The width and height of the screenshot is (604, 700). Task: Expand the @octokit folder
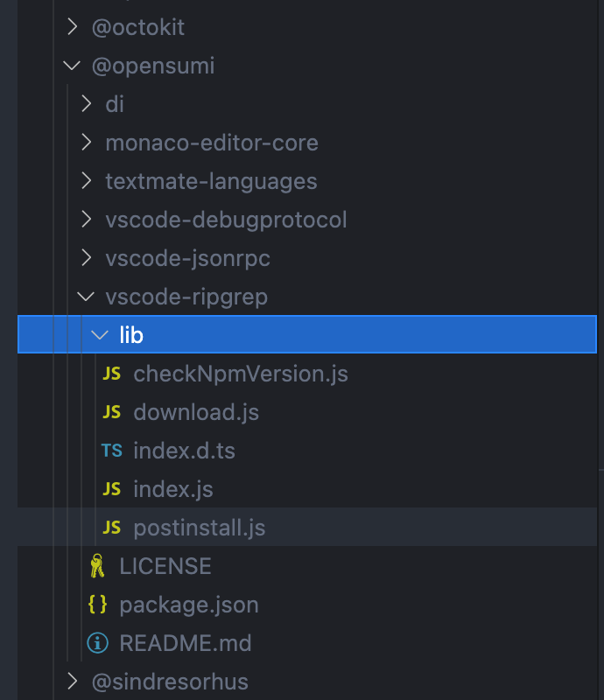(72, 26)
